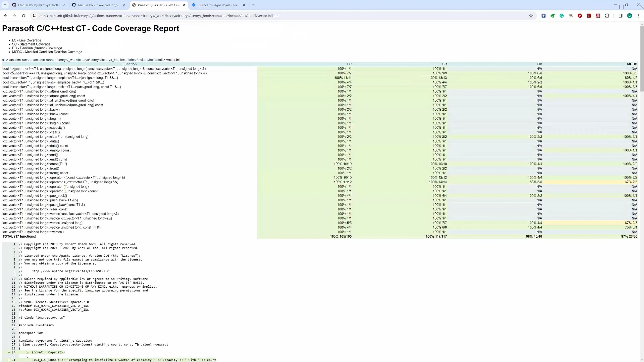Viewport: 644px width, 362px height.
Task: Open the iox/detail directory breadcrumb link
Action: pyautogui.click(x=86, y=60)
